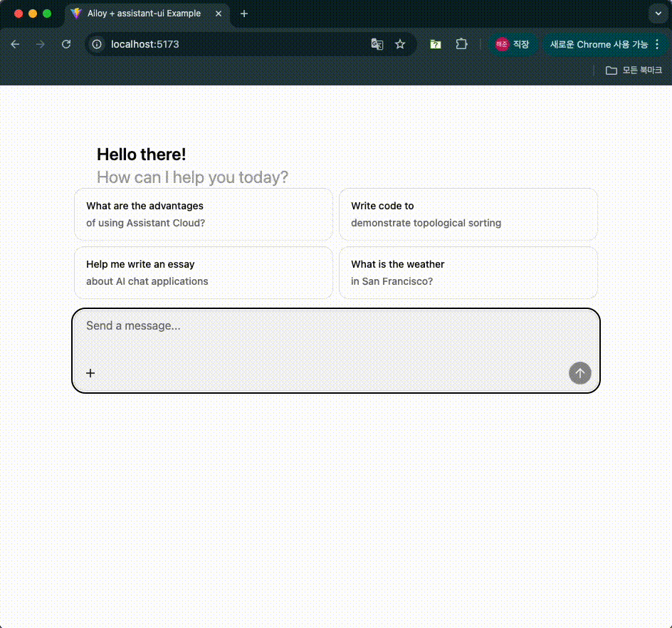Click the browser back arrow
Image resolution: width=672 pixels, height=628 pixels.
point(15,44)
